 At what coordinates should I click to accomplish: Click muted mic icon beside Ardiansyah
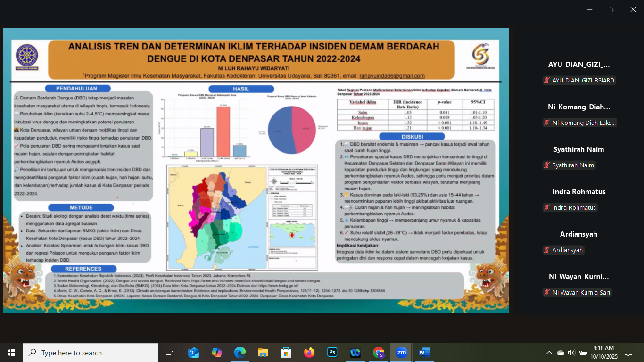(x=547, y=250)
